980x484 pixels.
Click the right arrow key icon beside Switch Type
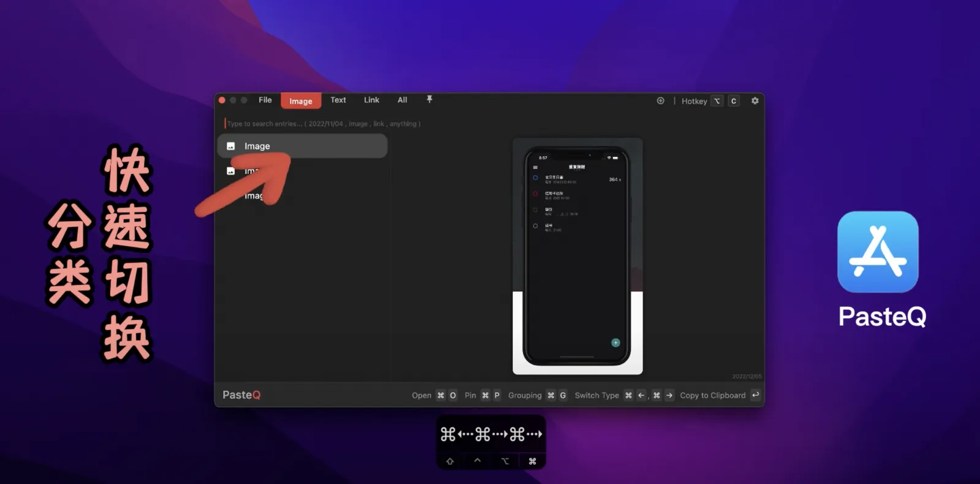pyautogui.click(x=669, y=395)
